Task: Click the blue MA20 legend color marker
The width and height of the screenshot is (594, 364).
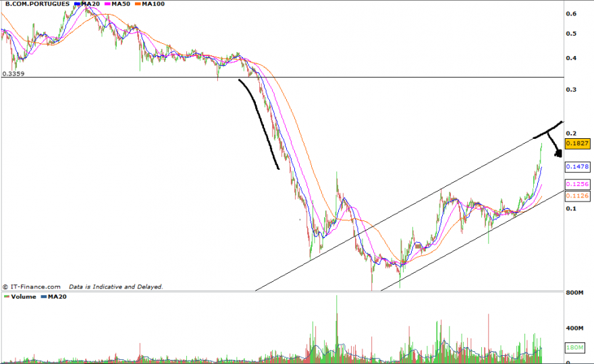Action: tap(77, 4)
